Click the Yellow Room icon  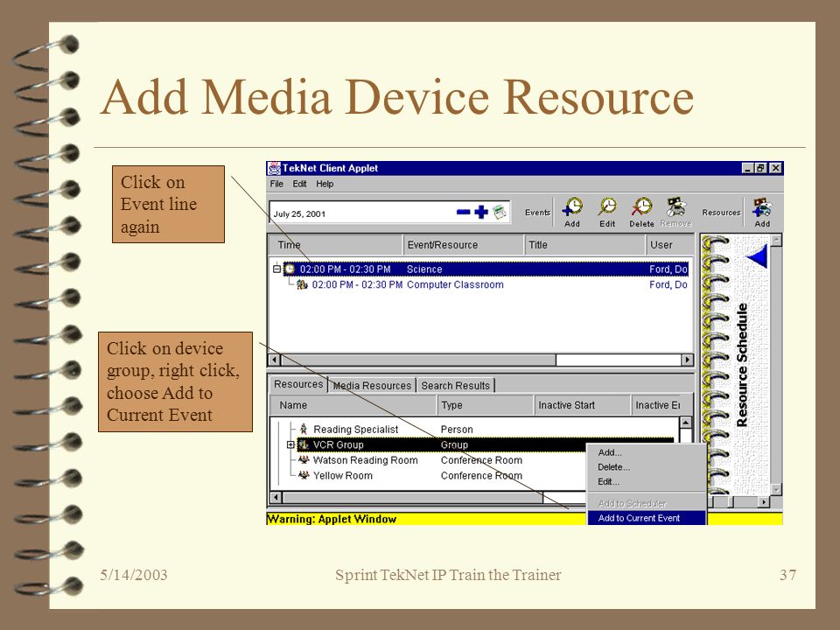[x=304, y=475]
